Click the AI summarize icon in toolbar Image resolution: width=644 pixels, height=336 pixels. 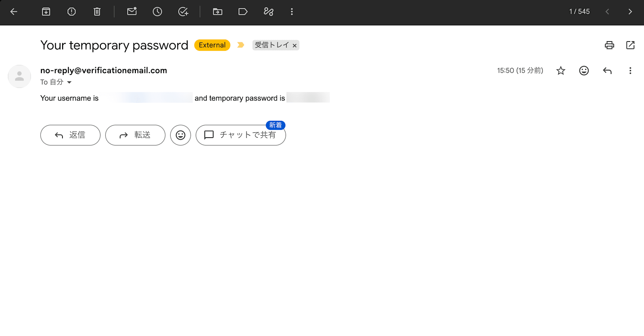(x=268, y=12)
